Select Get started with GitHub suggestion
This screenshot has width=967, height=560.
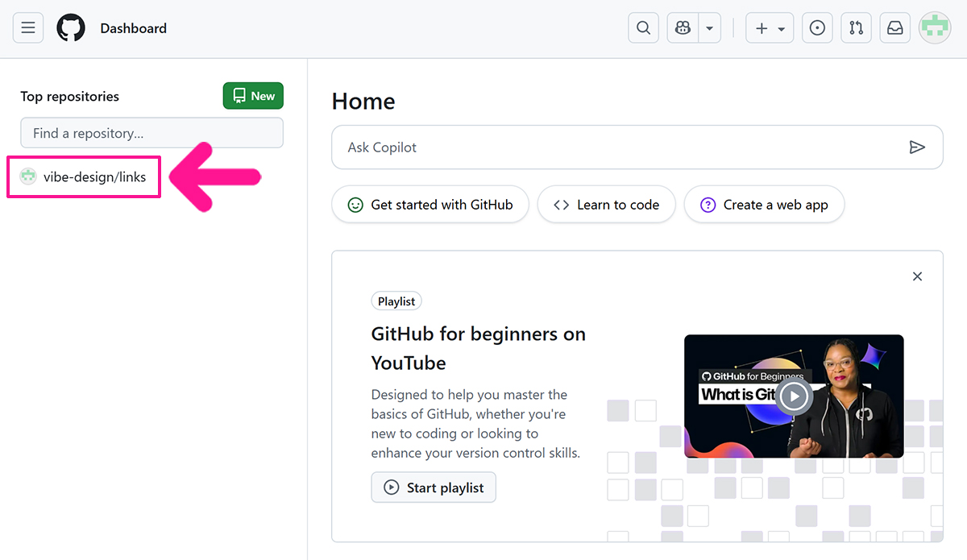430,205
